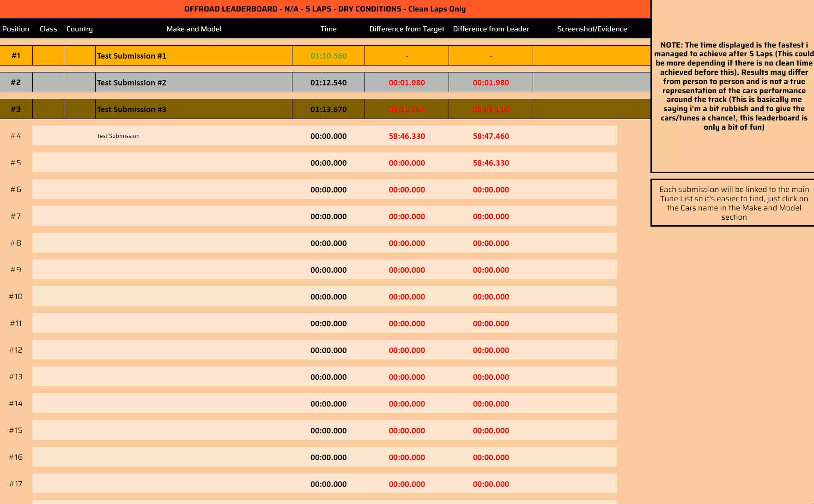Click the Screenshot/Evidence column header
814x504 pixels.
pyautogui.click(x=592, y=29)
